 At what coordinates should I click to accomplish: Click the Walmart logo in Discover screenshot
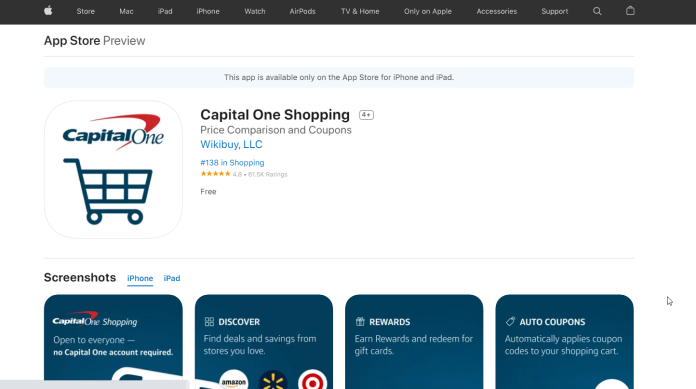click(273, 380)
